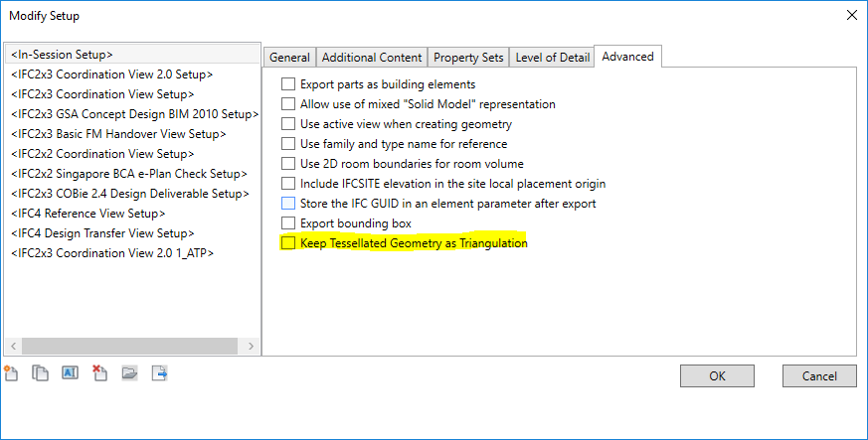The width and height of the screenshot is (868, 440).
Task: Click the duplicate setup icon
Action: tap(40, 373)
